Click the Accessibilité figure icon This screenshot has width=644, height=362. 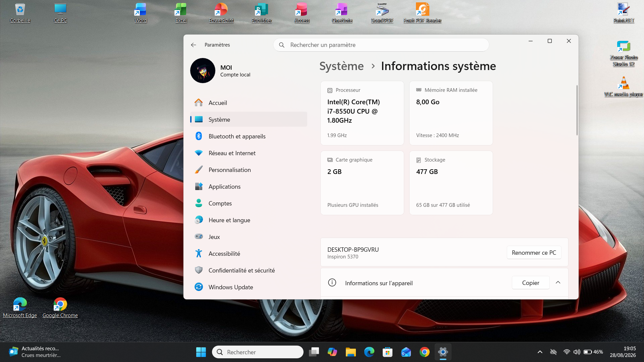pos(199,253)
